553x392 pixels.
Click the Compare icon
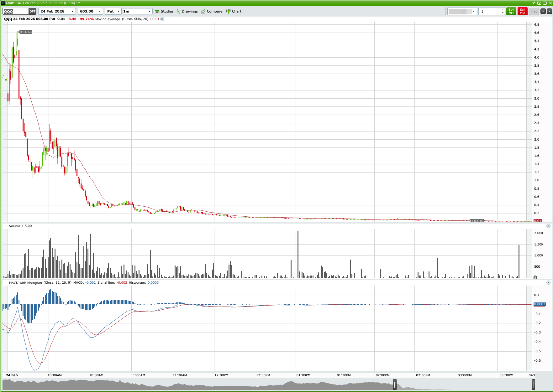[203, 11]
